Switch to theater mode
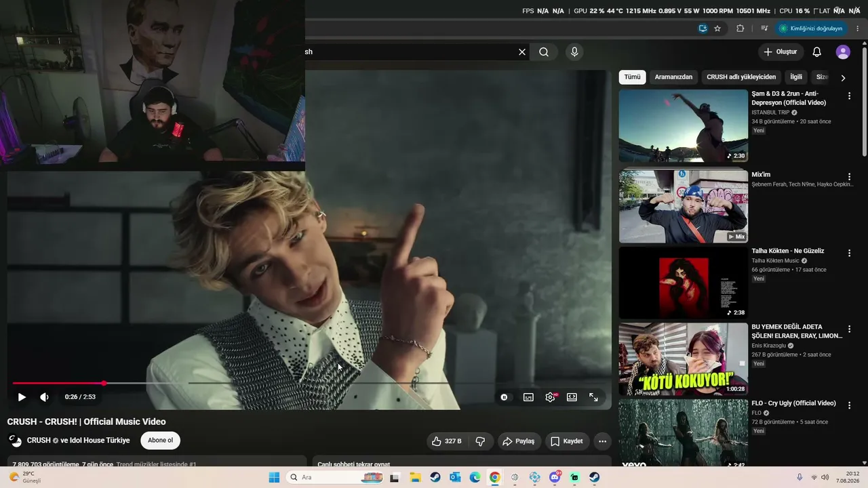868x488 pixels. click(x=572, y=397)
